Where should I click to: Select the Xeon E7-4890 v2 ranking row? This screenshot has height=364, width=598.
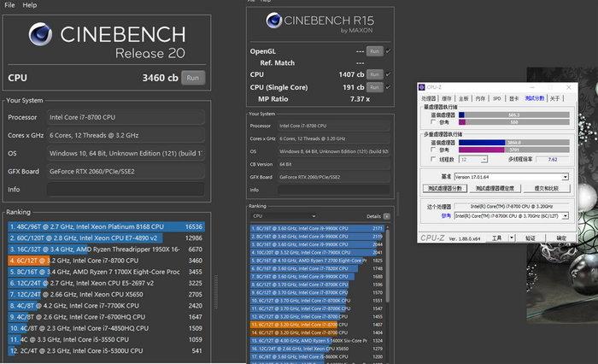[106, 238]
